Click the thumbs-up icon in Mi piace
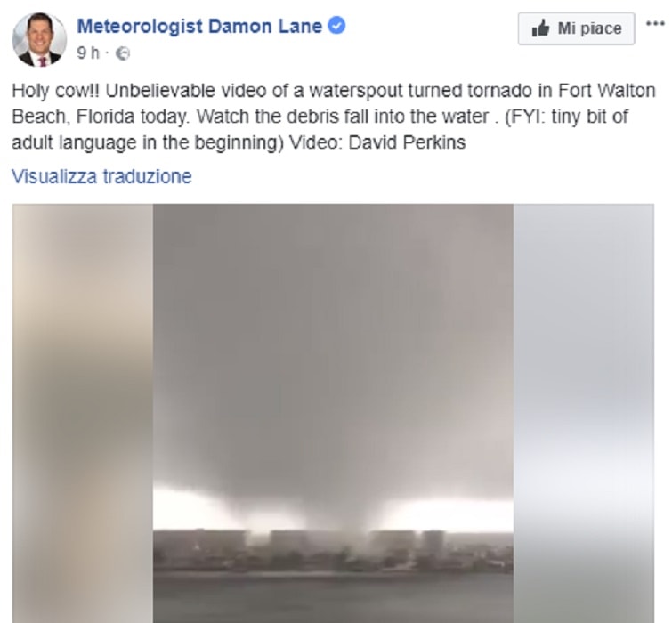The width and height of the screenshot is (672, 623). pyautogui.click(x=540, y=28)
